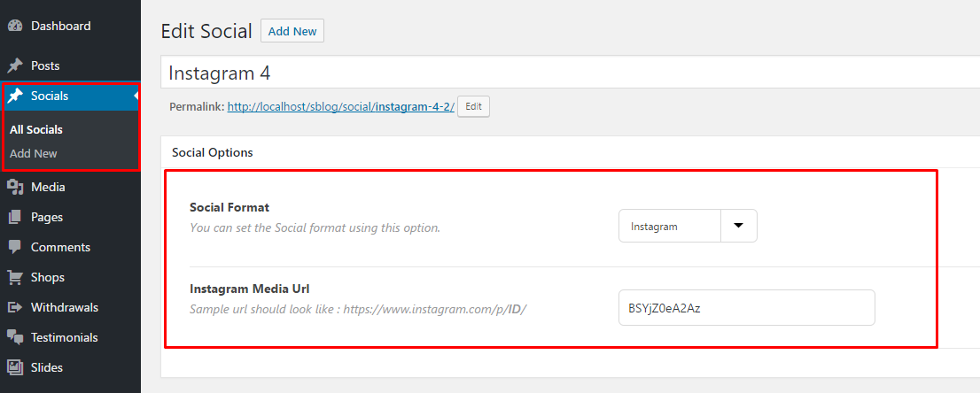Click the Withdrawals arrow icon
The image size is (980, 393).
[x=15, y=307]
